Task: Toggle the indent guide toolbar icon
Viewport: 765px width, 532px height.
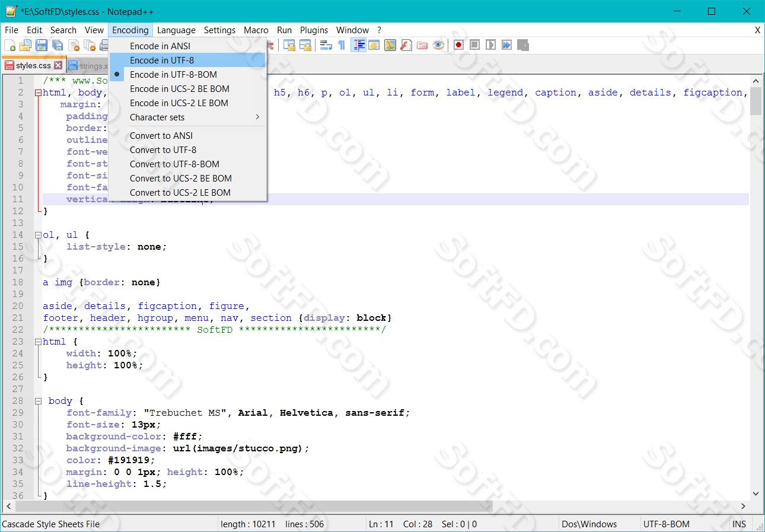Action: point(358,45)
